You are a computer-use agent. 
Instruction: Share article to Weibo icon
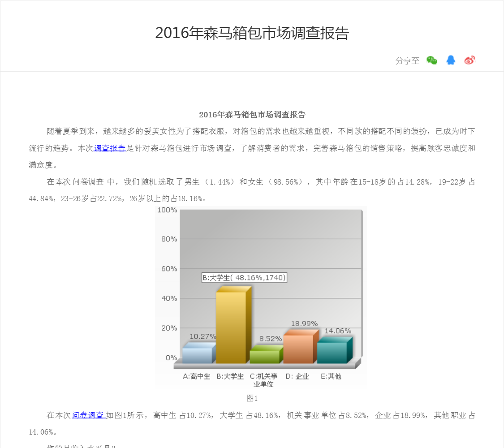[x=470, y=60]
